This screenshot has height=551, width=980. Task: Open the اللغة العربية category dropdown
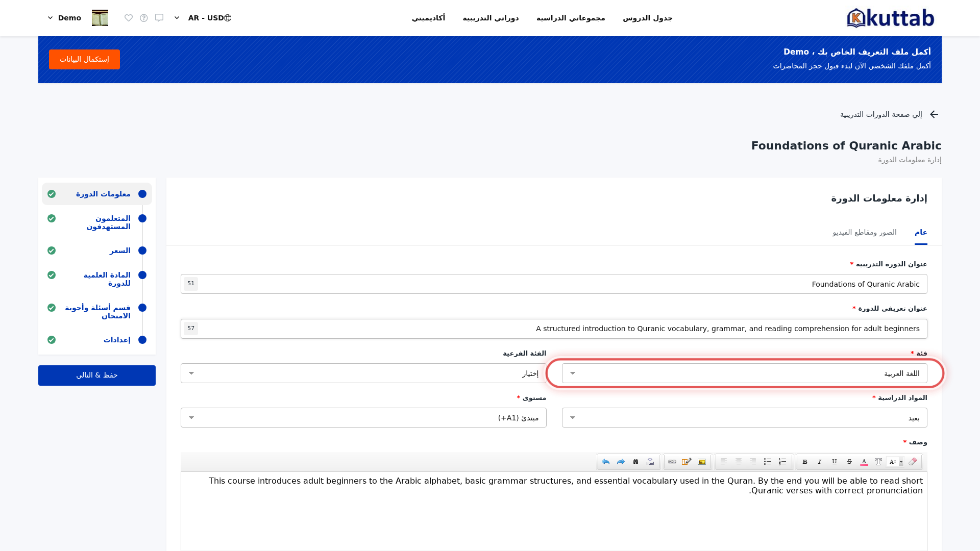tap(745, 373)
